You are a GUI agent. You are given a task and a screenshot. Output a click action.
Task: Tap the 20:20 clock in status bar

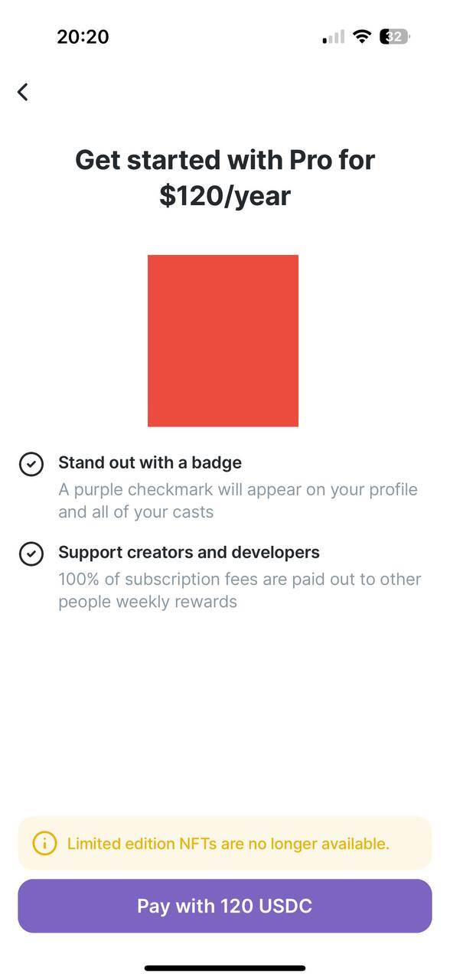(x=83, y=37)
